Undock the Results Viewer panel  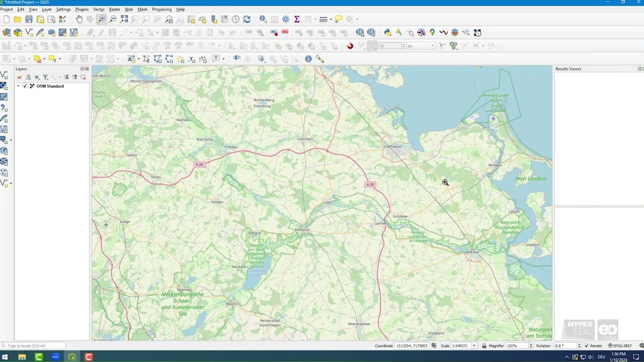(x=639, y=69)
